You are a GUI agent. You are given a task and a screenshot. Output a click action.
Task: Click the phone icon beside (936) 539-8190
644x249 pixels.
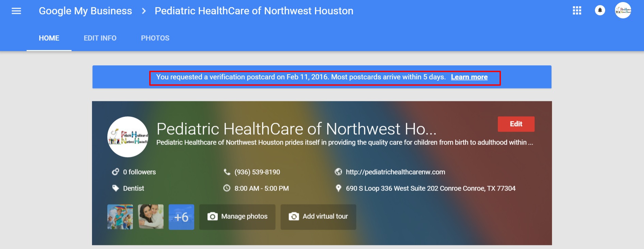point(227,172)
